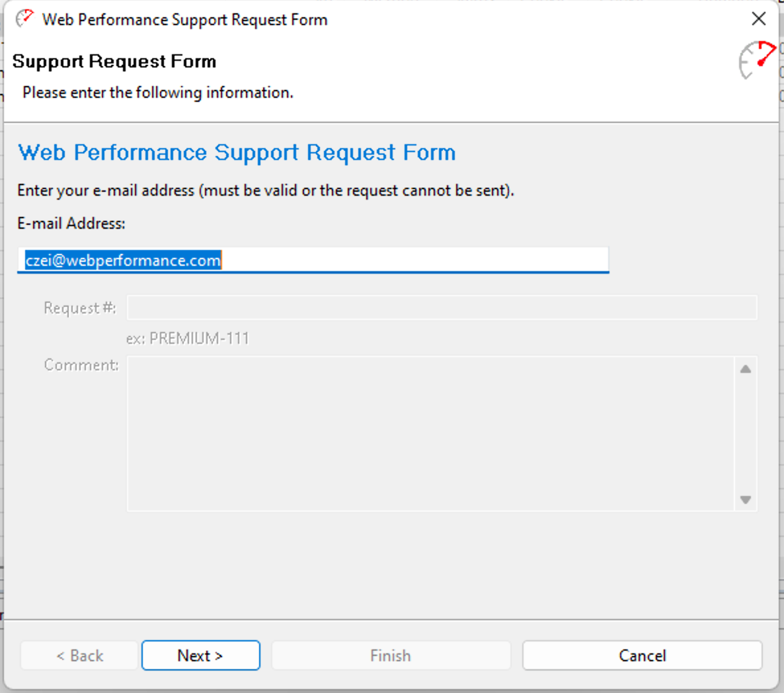
Task: Click the bold 'Support Request Form' header title
Action: click(114, 61)
